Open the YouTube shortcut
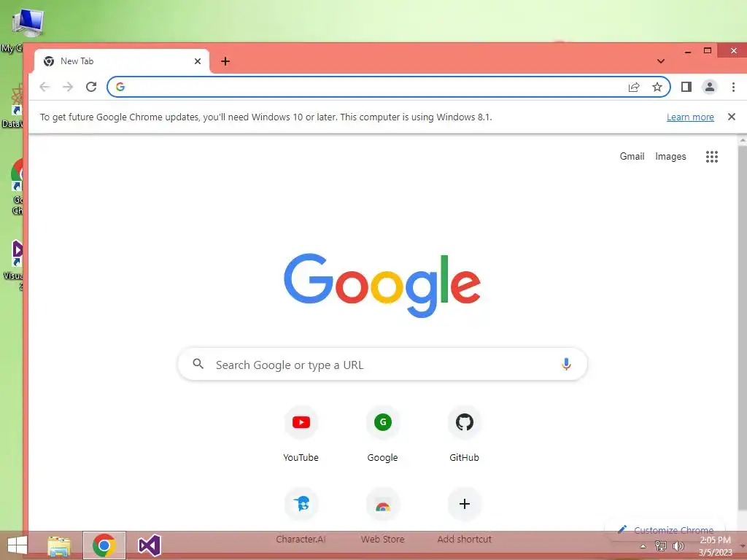 click(x=301, y=433)
